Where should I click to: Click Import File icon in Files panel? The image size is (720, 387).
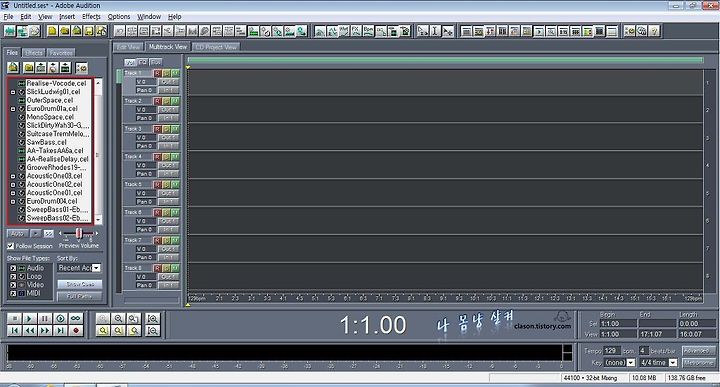[13, 67]
